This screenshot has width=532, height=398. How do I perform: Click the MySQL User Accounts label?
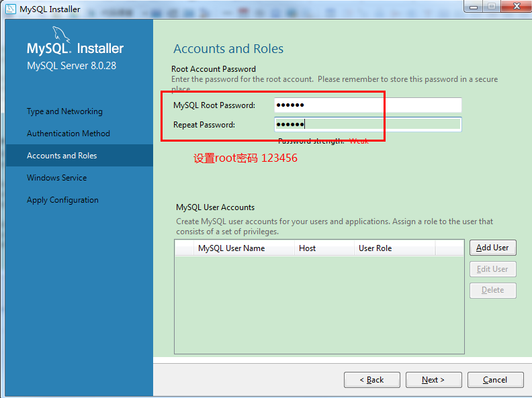(215, 207)
